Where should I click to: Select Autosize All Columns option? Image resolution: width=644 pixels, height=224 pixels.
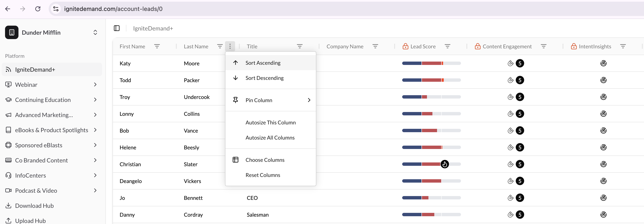tap(270, 138)
